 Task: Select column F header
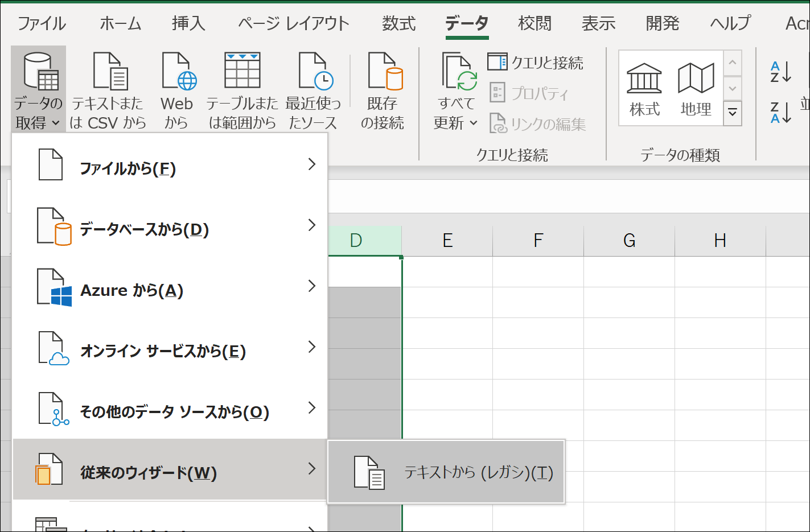tap(538, 241)
